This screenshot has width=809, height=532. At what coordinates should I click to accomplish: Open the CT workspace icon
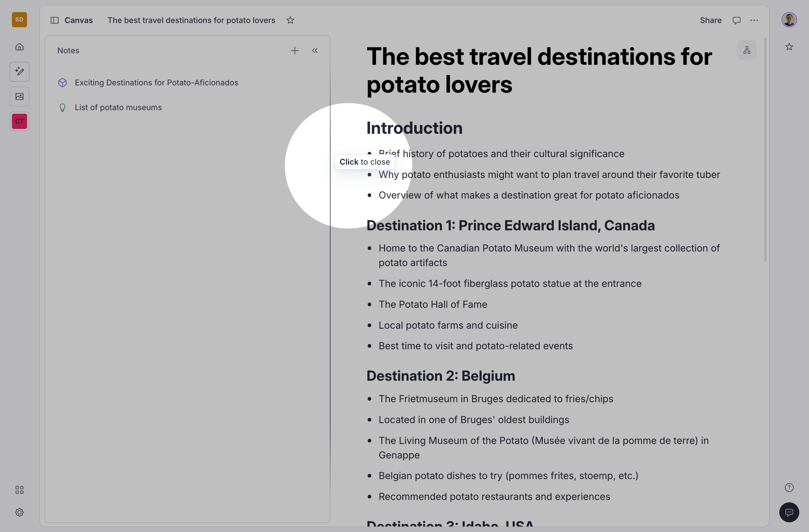click(19, 121)
